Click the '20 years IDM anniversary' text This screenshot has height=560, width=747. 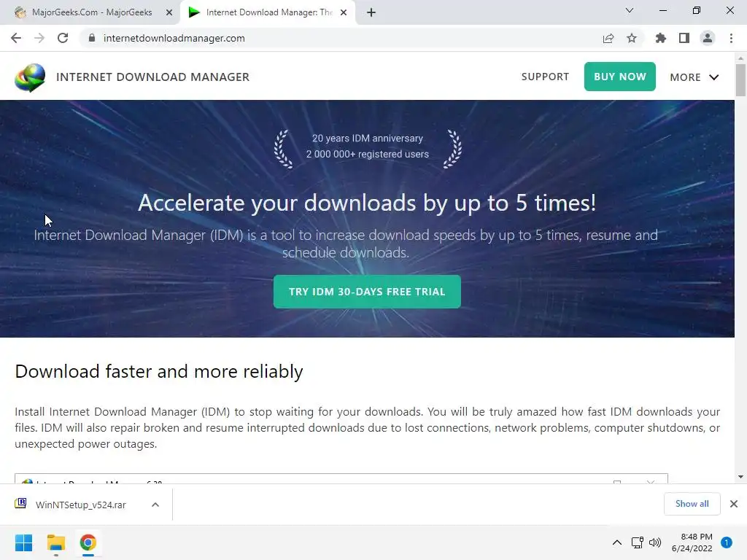(x=368, y=138)
